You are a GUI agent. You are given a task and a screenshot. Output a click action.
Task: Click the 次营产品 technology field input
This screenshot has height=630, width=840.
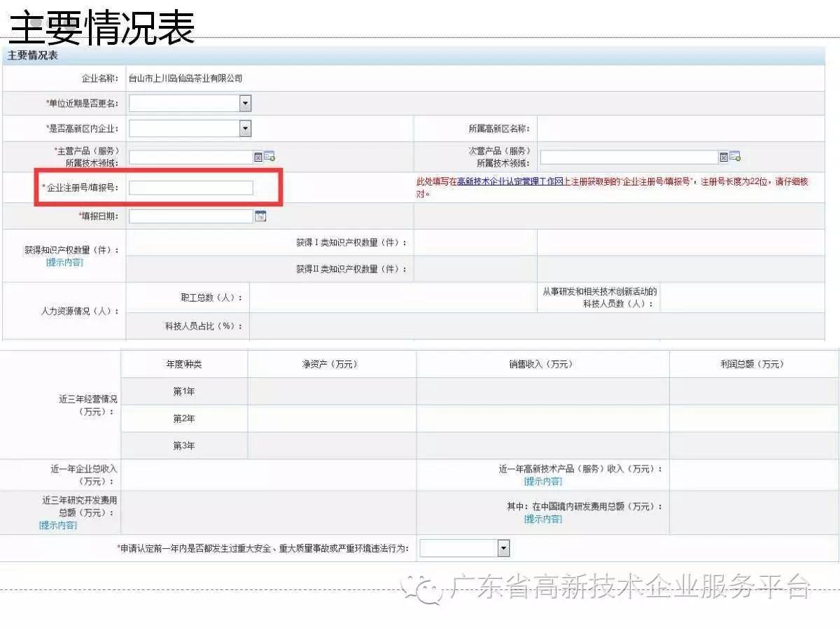(x=629, y=157)
